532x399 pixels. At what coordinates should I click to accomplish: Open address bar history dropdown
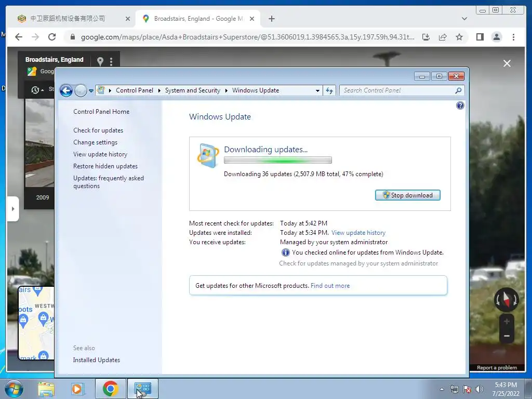pos(317,90)
